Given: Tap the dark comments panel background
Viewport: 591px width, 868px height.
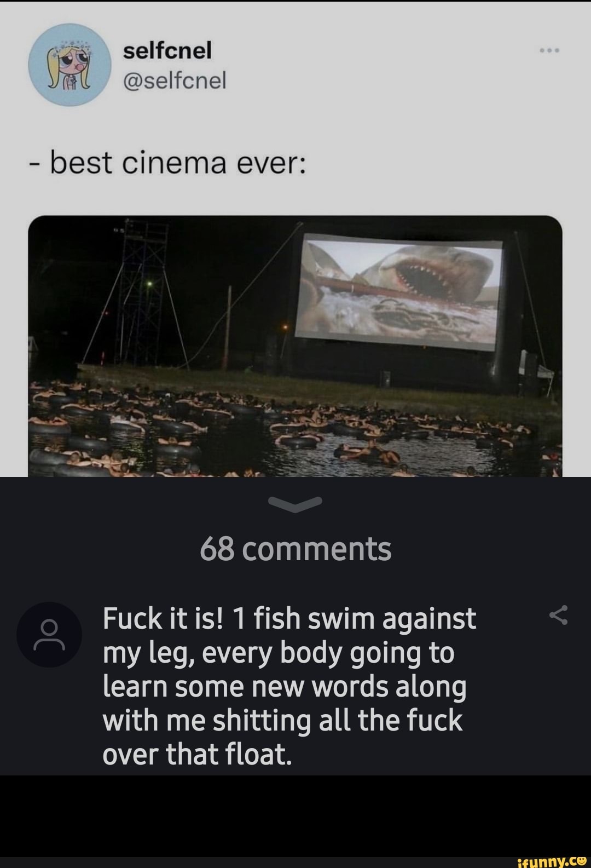Looking at the screenshot, I should coord(296,580).
